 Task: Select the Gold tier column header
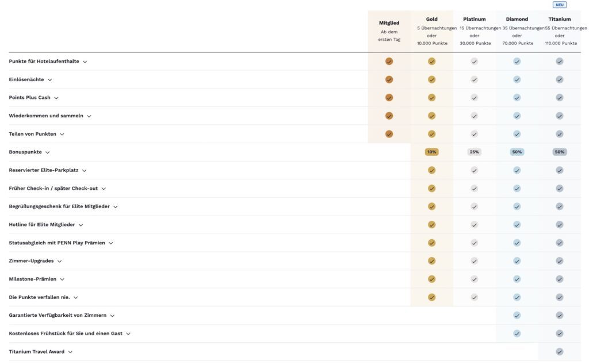tap(431, 19)
